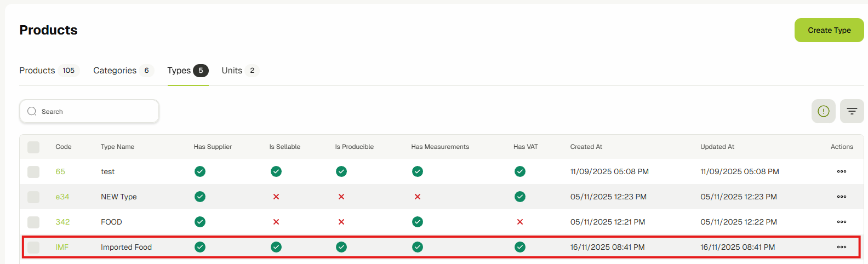This screenshot has width=868, height=264.
Task: Click the info alert icon button
Action: 823,111
